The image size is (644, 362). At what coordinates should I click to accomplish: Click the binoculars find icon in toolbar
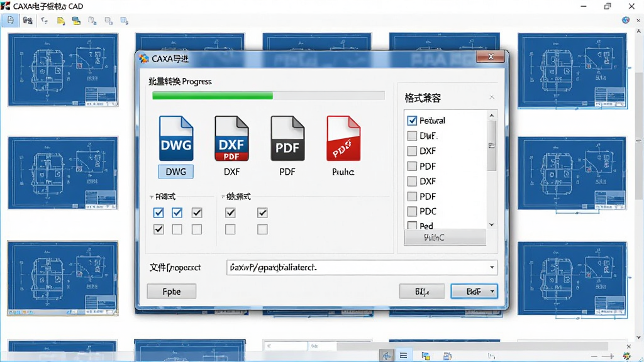coord(28,20)
